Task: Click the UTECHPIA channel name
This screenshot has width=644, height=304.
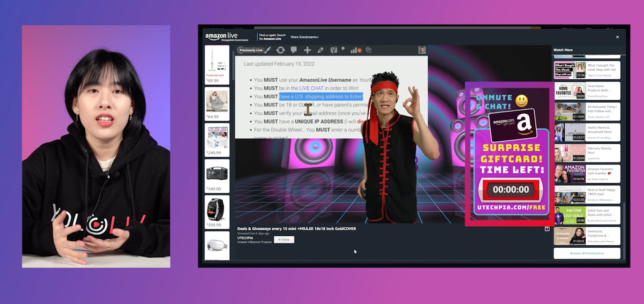Action: pos(245,238)
